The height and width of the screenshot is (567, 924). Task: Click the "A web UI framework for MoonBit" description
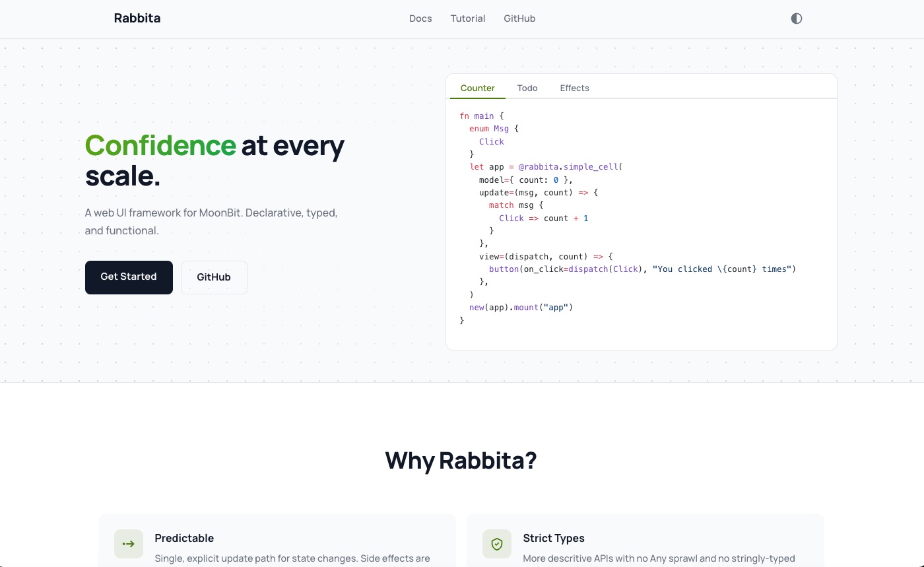211,222
